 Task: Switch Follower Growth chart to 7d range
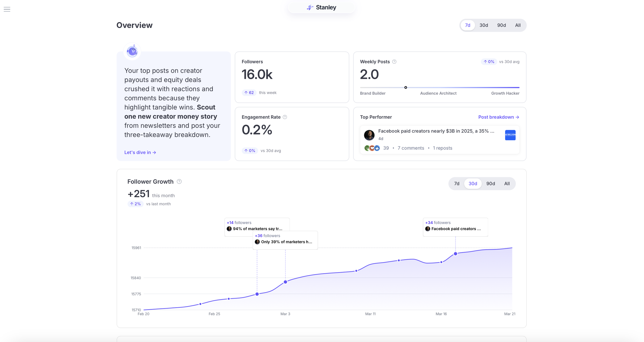(456, 183)
